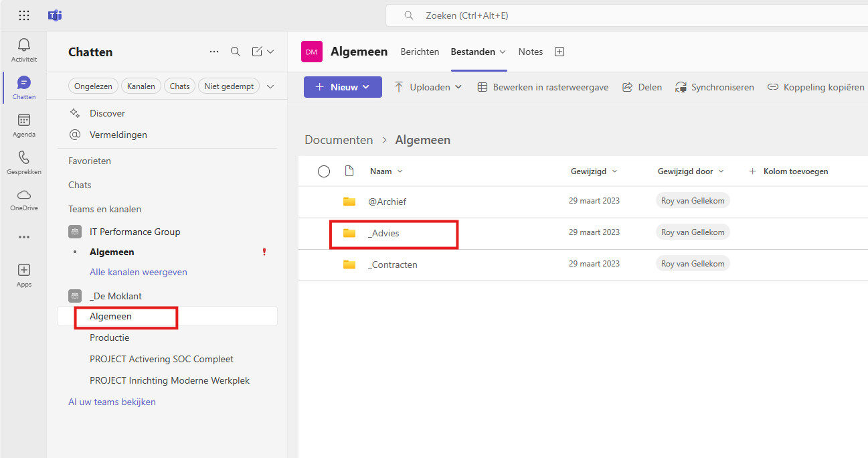Switch to the Notes tab
The height and width of the screenshot is (458, 868).
(531, 52)
